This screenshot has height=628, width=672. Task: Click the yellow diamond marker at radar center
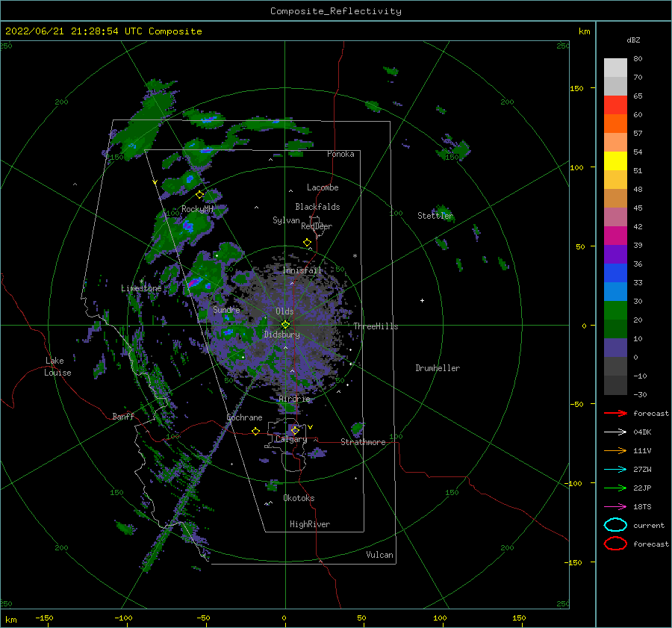pos(285,325)
